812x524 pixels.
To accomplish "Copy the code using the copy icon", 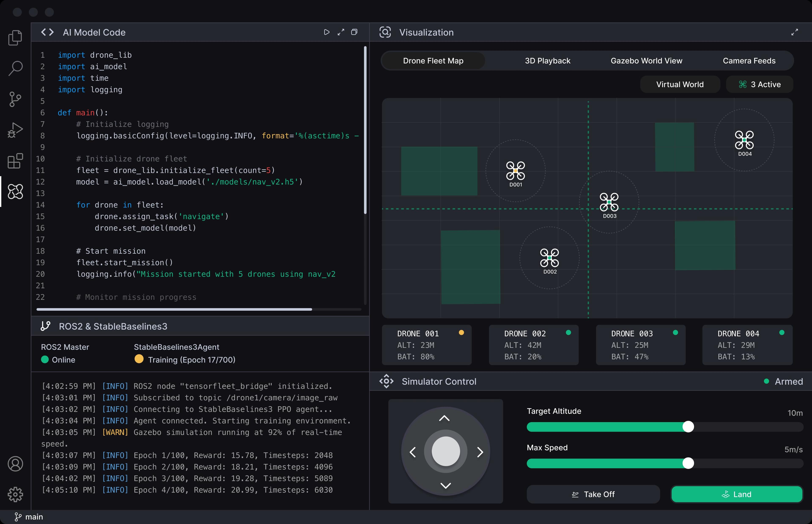I will pyautogui.click(x=355, y=32).
